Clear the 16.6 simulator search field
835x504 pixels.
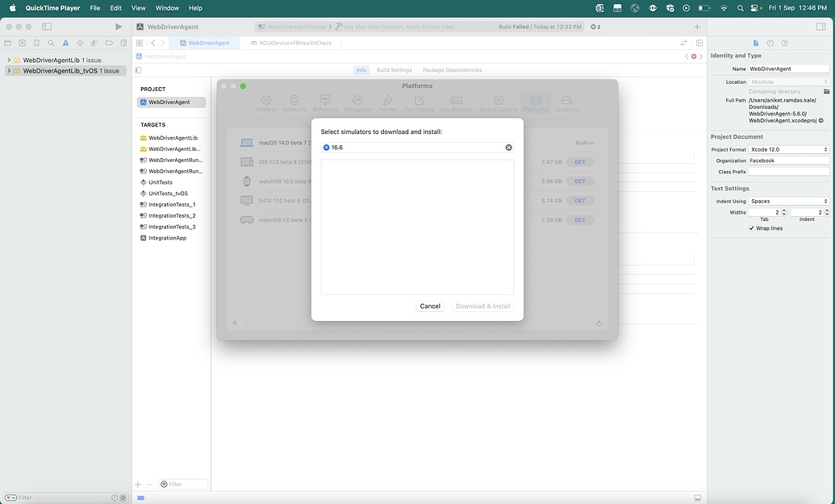pos(508,148)
